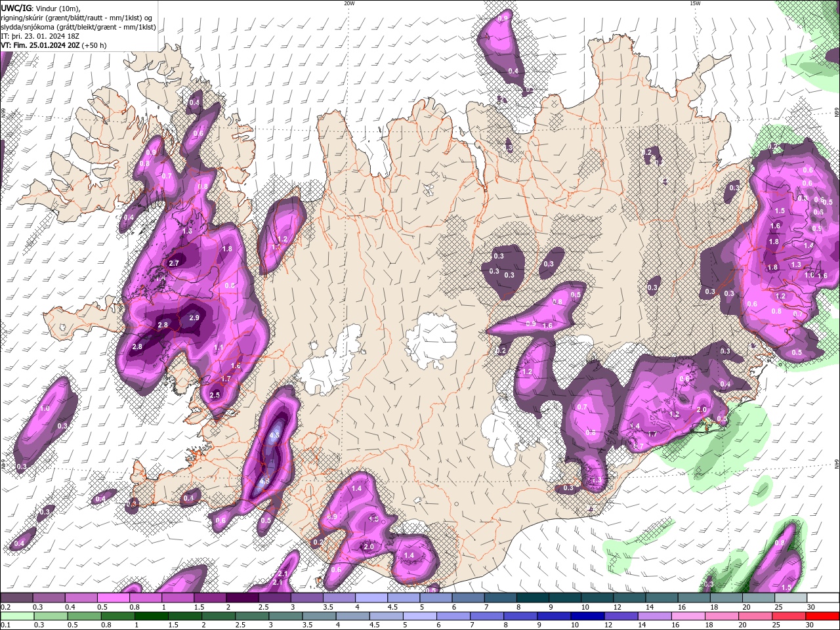Image resolution: width=840 pixels, height=630 pixels.
Task: Click the 'UWC/IG: Vindur (10m),' title line
Action: 41,8
